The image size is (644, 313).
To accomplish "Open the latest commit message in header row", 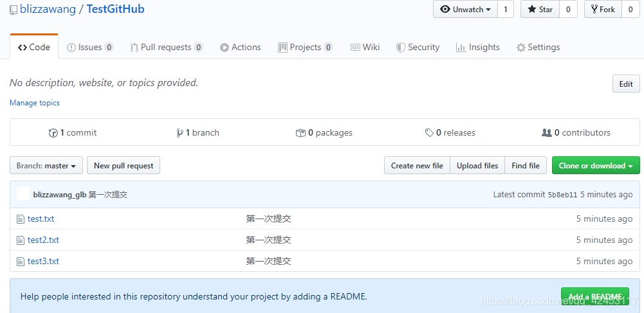I will [x=108, y=195].
